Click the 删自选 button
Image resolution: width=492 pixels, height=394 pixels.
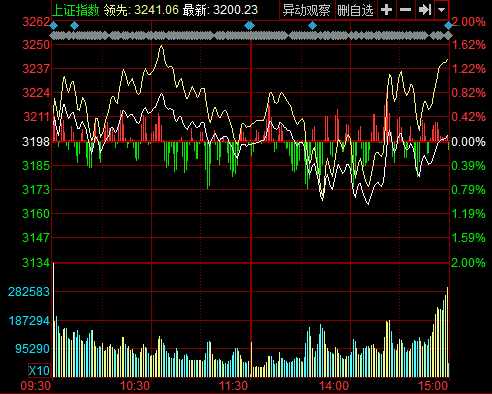pos(355,10)
